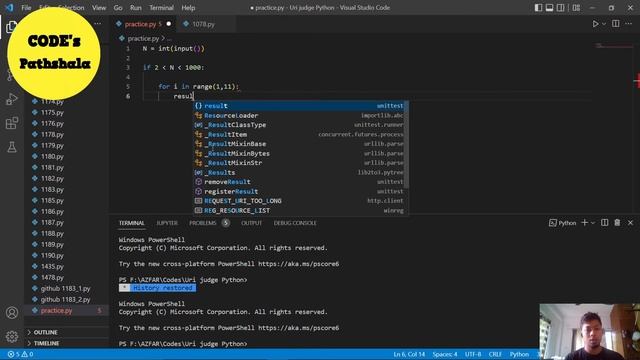The width and height of the screenshot is (640, 360).
Task: Change encoding via UTF-8 status item
Action: [473, 354]
